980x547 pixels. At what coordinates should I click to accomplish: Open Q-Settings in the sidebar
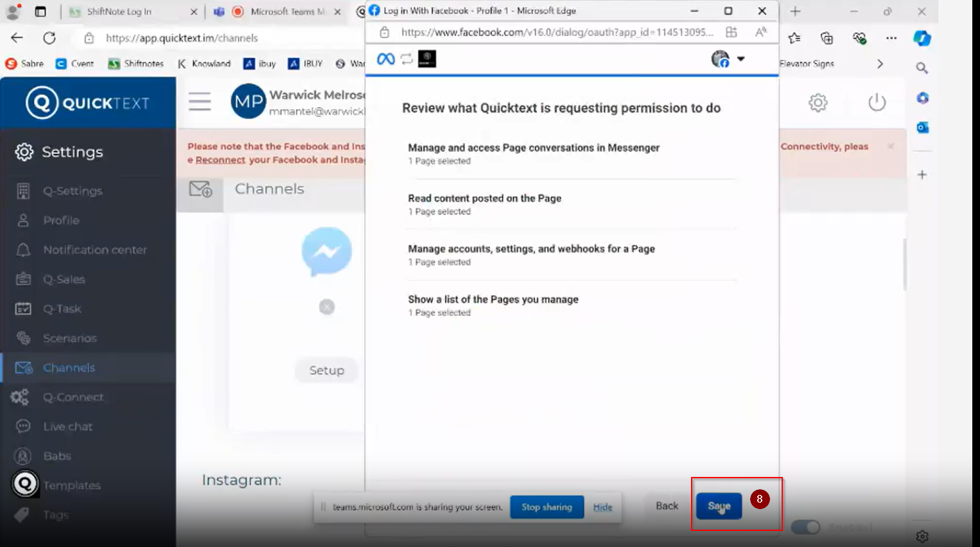[73, 191]
